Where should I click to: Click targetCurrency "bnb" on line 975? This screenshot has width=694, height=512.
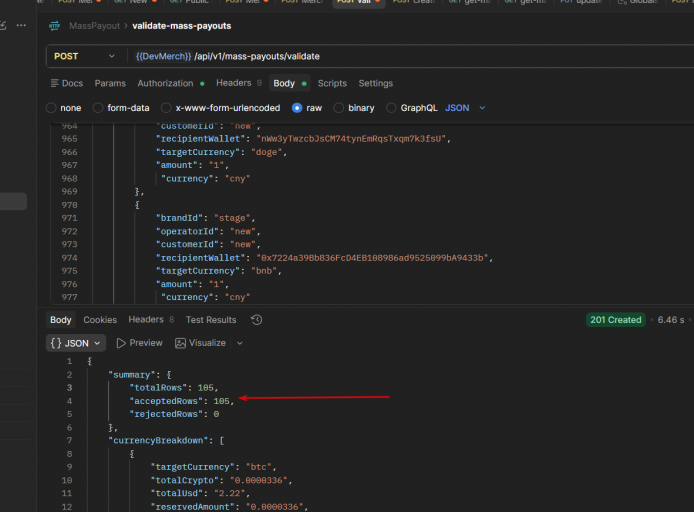point(219,271)
